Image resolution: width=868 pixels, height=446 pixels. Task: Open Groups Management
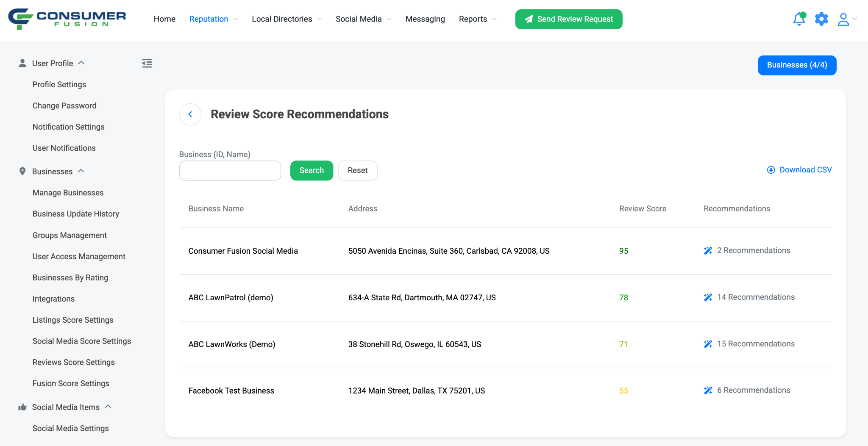(70, 235)
